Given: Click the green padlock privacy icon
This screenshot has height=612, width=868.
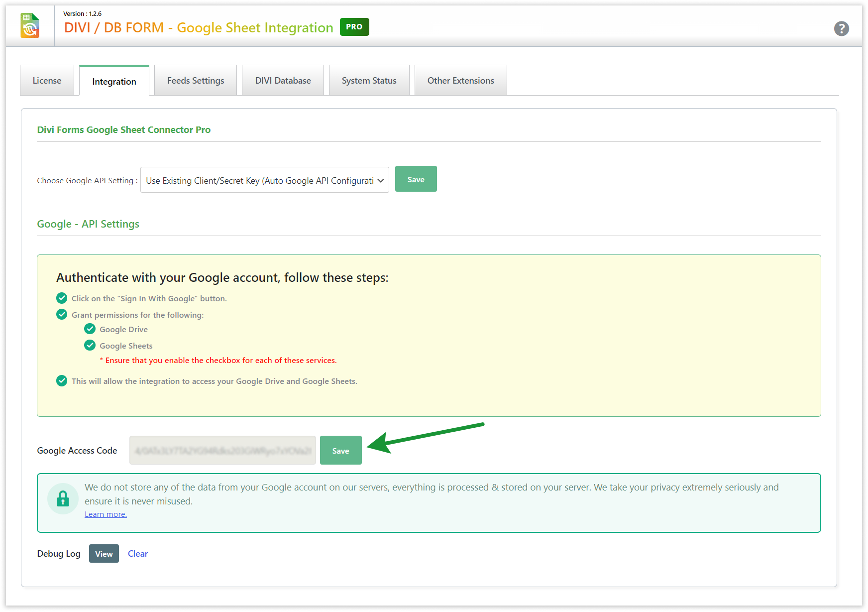Looking at the screenshot, I should [63, 498].
